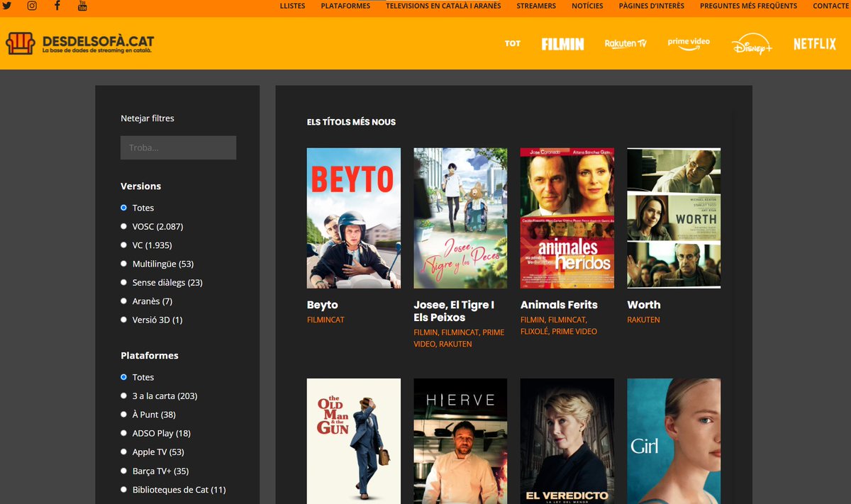Open Preguntes més freqüents page
This screenshot has width=851, height=504.
[748, 6]
